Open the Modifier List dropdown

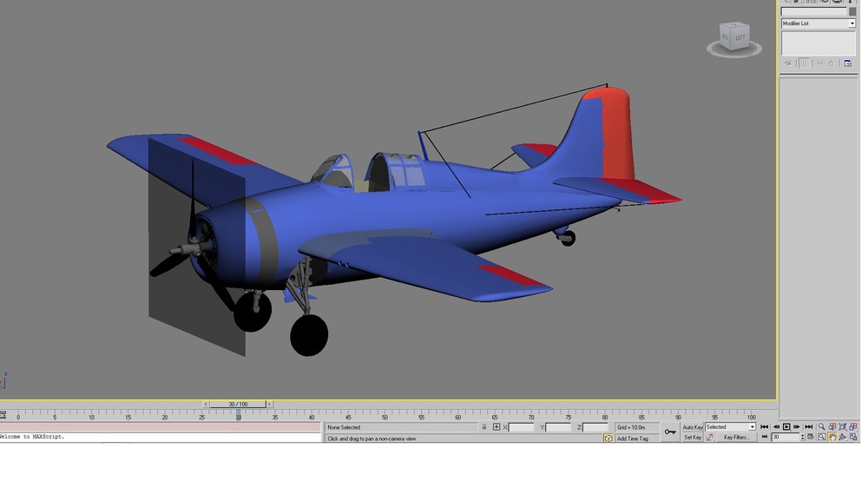[x=819, y=23]
